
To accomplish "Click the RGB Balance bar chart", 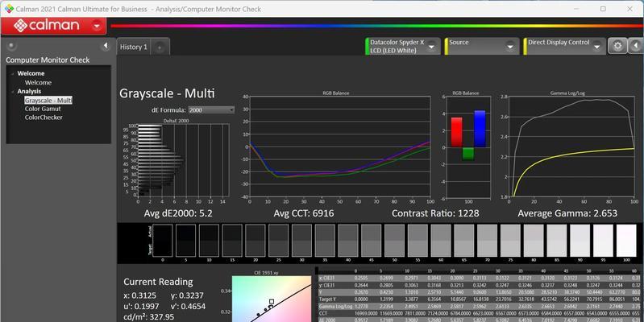I will tap(468, 147).
